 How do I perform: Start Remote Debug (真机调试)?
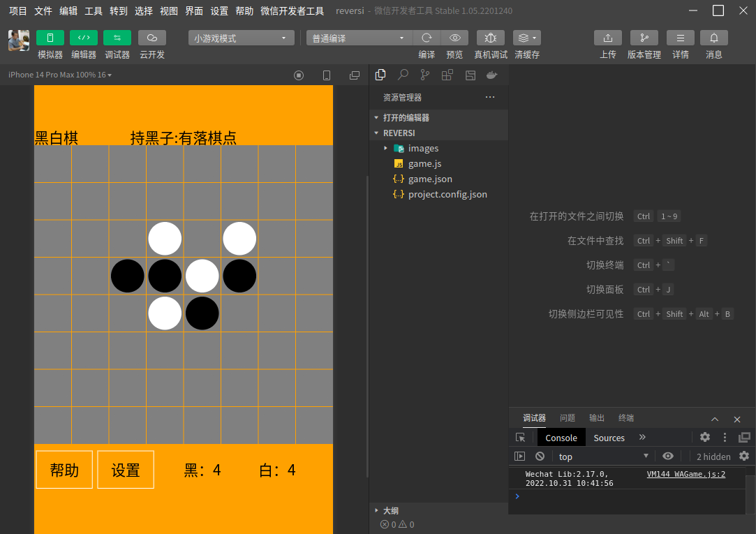pyautogui.click(x=490, y=38)
